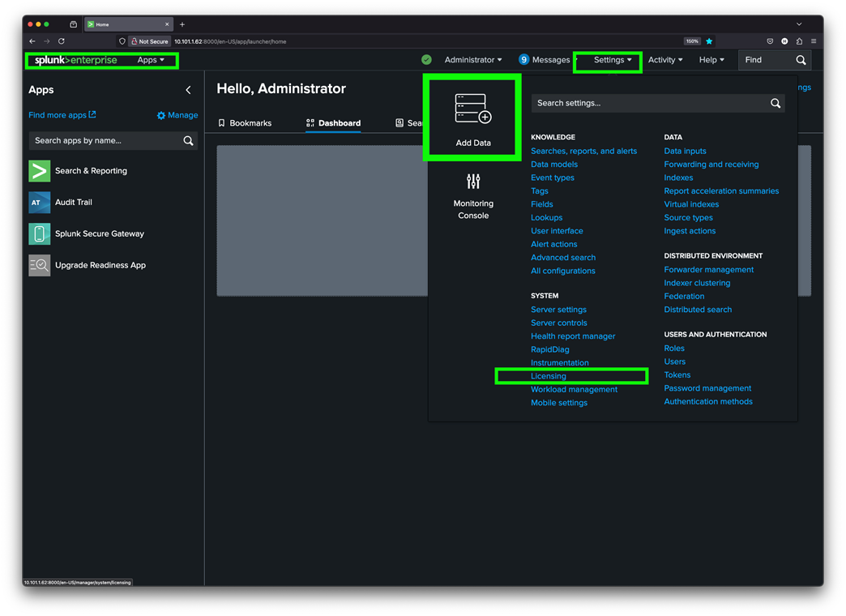Open the Apps dropdown menu
The height and width of the screenshot is (616, 846).
click(151, 60)
